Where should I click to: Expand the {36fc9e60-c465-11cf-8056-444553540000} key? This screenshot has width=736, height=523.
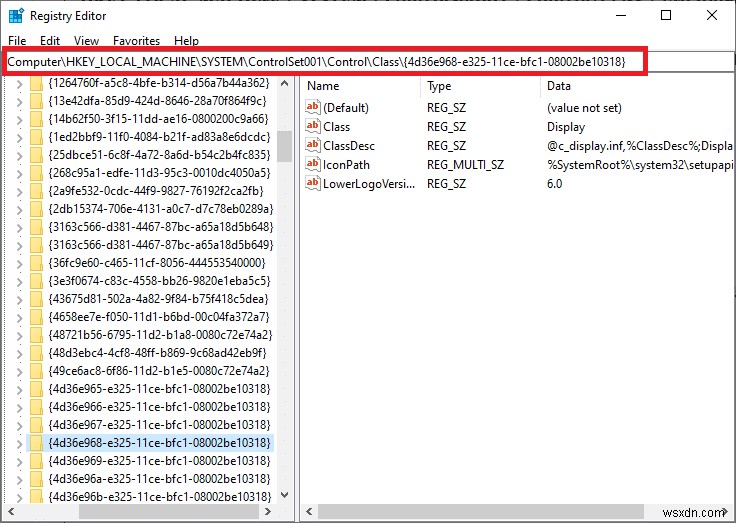(19, 264)
